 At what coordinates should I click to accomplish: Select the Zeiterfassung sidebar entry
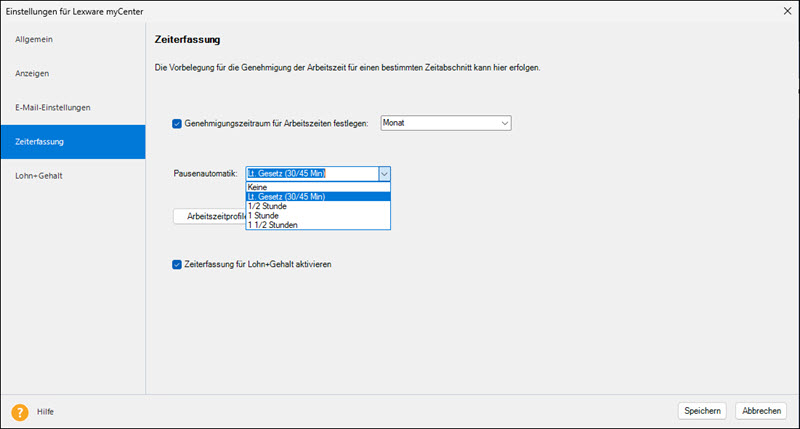tap(73, 142)
